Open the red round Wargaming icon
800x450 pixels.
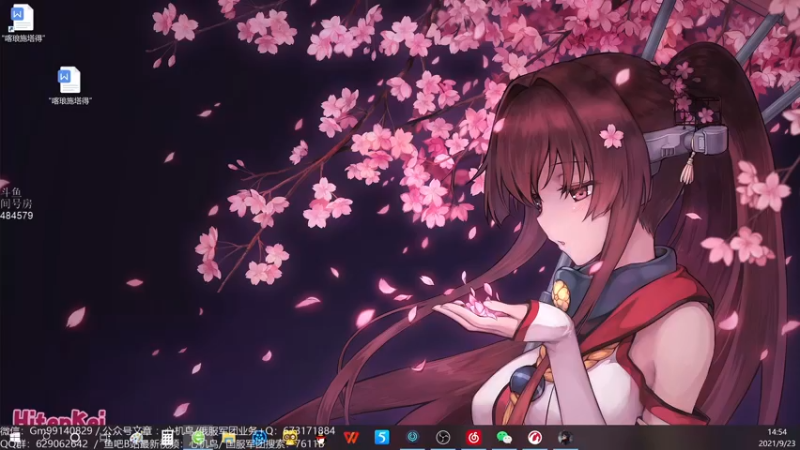(535, 437)
